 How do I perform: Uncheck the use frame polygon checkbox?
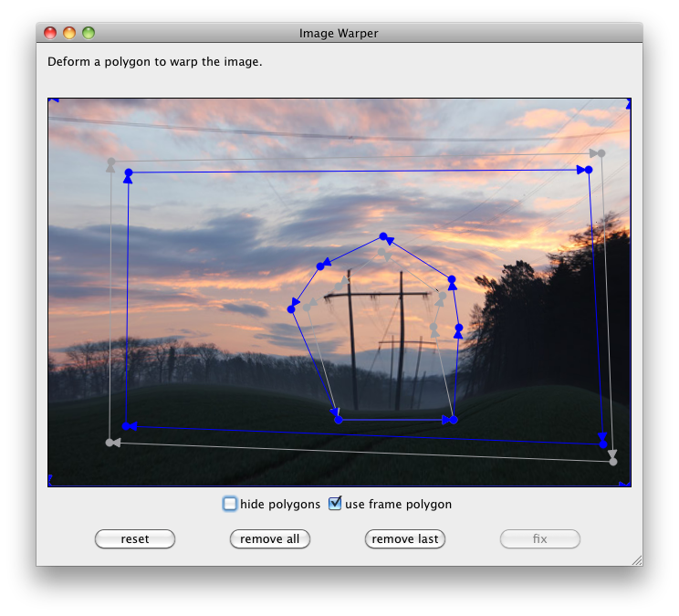[335, 504]
